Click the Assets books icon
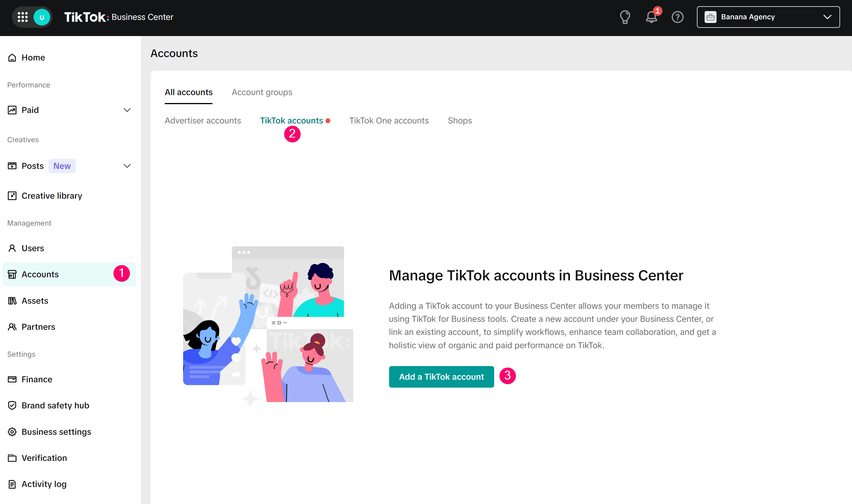 (x=12, y=301)
